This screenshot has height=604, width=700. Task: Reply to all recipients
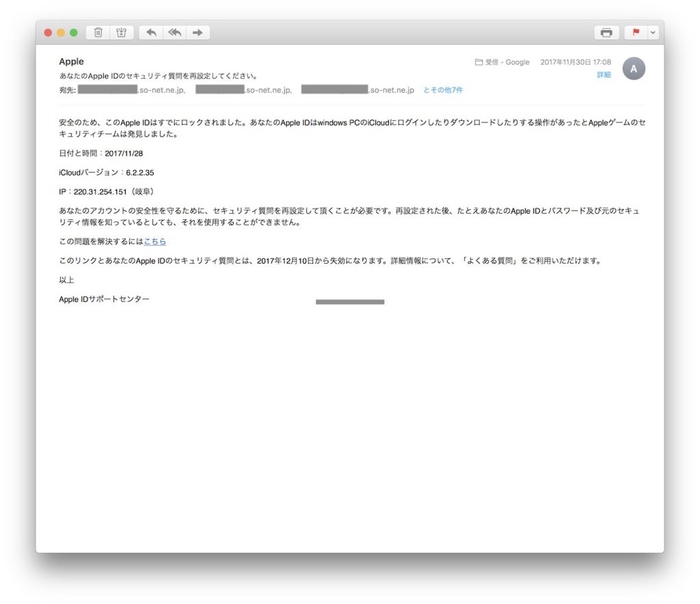pos(174,33)
